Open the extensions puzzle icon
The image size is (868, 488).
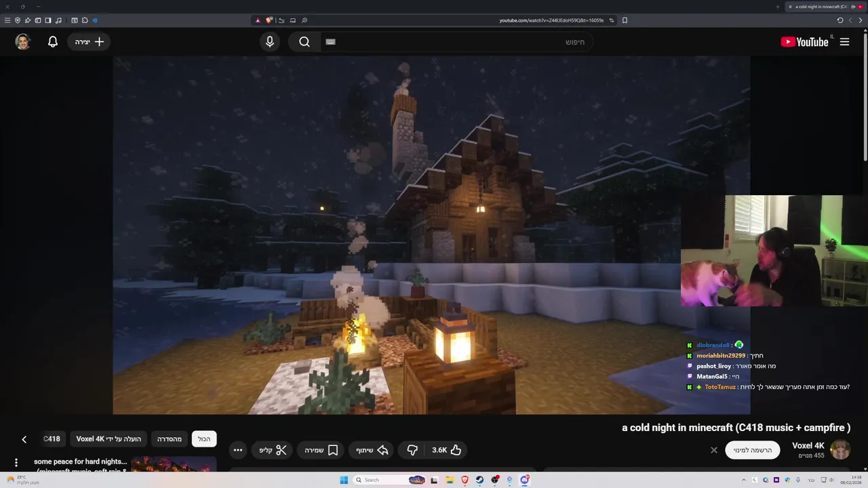(x=85, y=20)
